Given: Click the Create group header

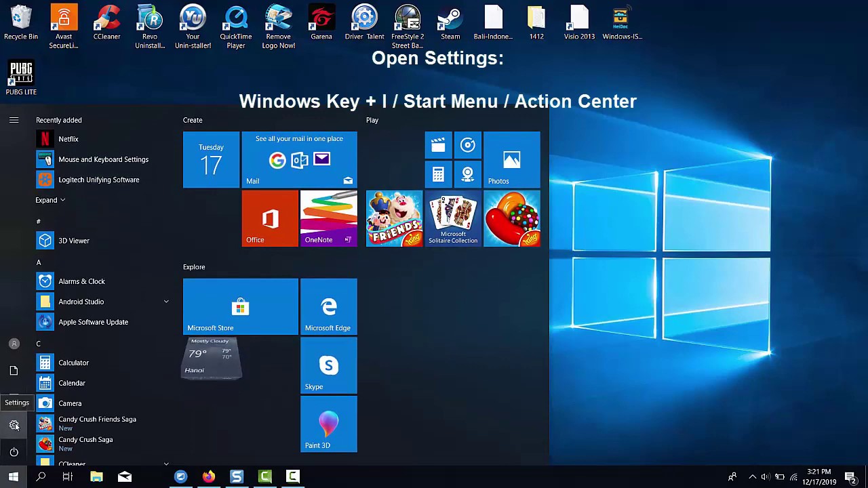Looking at the screenshot, I should point(193,120).
